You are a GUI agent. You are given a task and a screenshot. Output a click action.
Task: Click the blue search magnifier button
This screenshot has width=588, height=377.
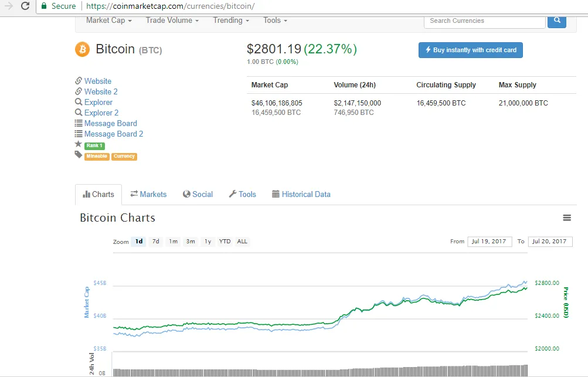pos(557,21)
